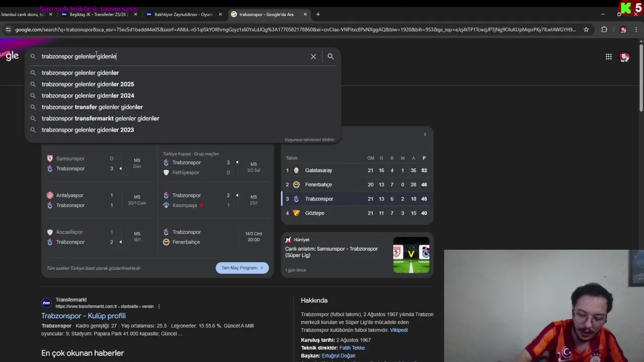Bookmark this page with star icon

click(x=586, y=30)
